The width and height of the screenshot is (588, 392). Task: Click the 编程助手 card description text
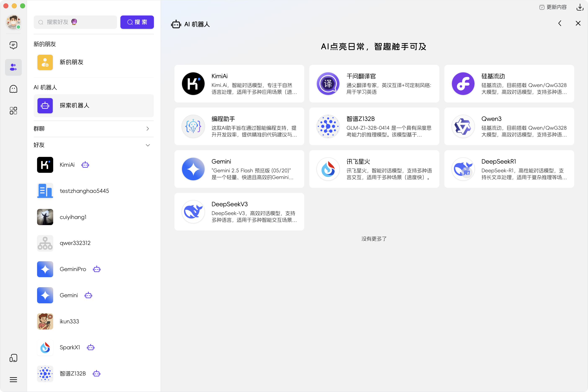pyautogui.click(x=254, y=131)
